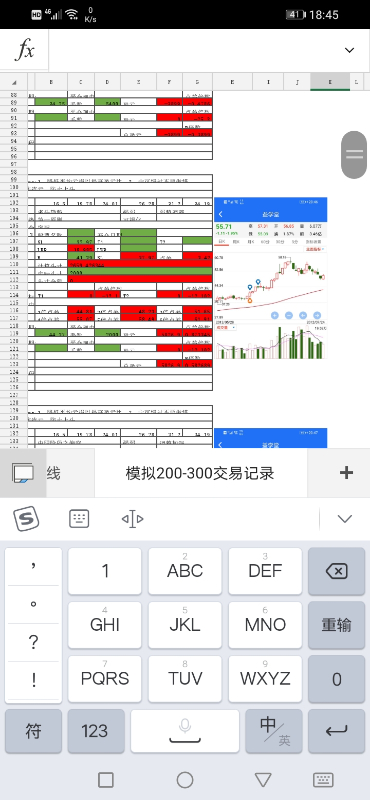
Task: Go home with circle button
Action: (185, 780)
